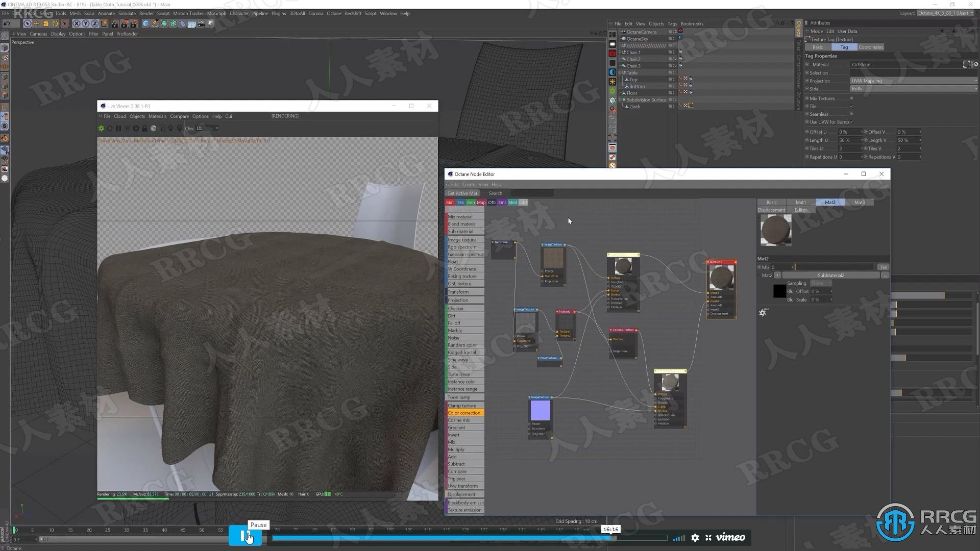Enable the Mix Textures checkbox
This screenshot has width=980, height=551.
(x=851, y=98)
